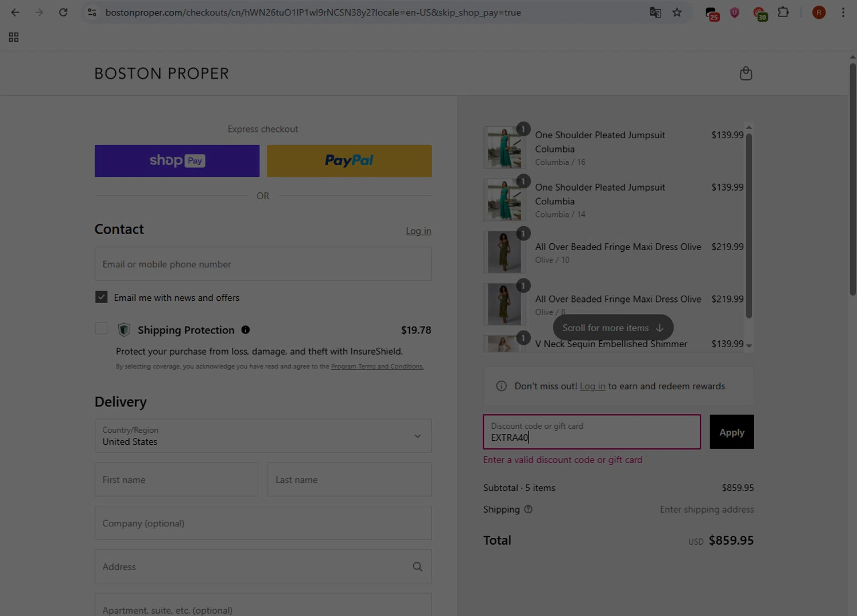The height and width of the screenshot is (616, 857).
Task: Focus the Company (optional) field
Action: coord(263,523)
